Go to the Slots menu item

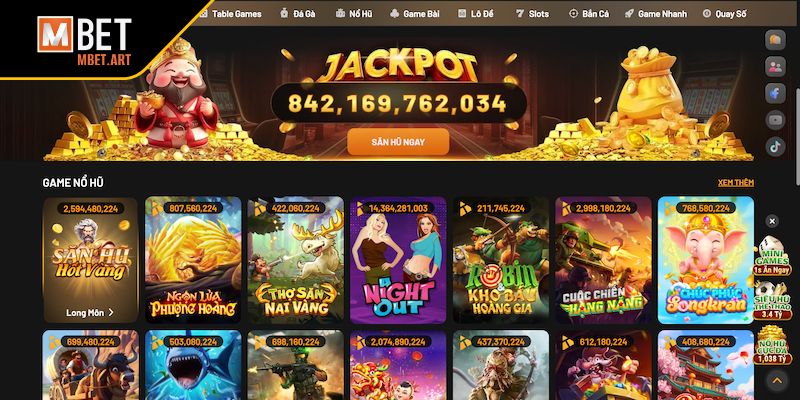[532, 14]
